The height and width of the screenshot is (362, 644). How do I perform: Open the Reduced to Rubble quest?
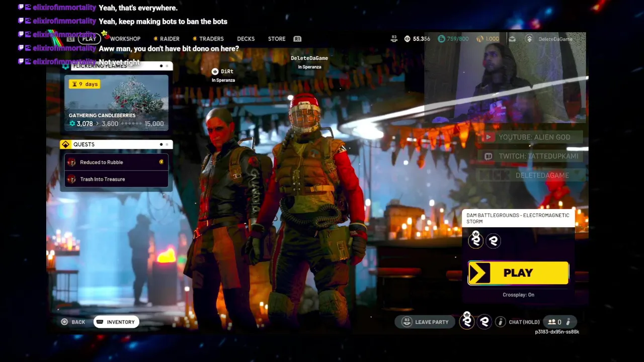(x=116, y=162)
